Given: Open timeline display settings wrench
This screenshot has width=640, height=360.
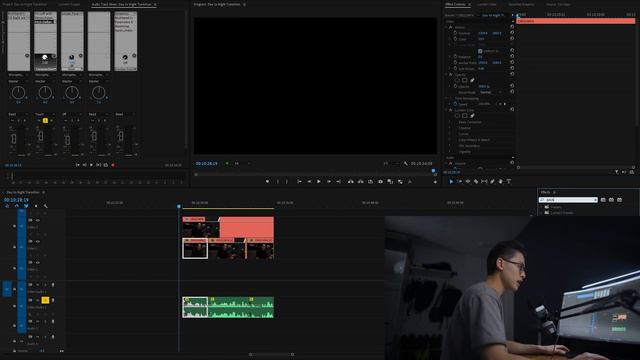Looking at the screenshot, I should tap(45, 206).
